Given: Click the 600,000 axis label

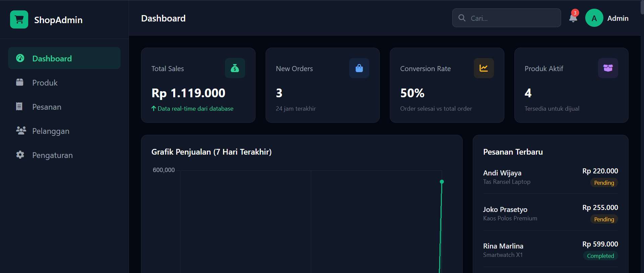Looking at the screenshot, I should [x=164, y=170].
